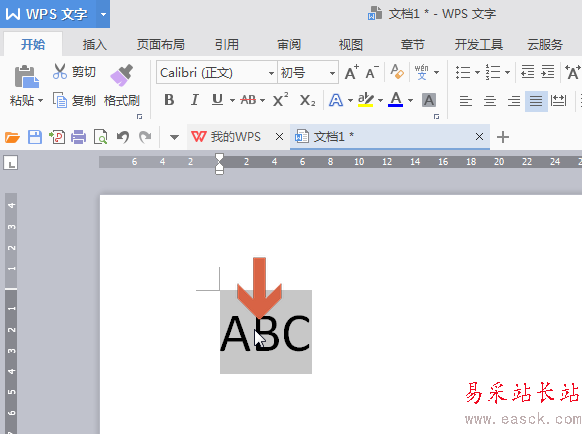Image resolution: width=582 pixels, height=434 pixels.
Task: Save document with floppy disk icon
Action: coord(35,137)
